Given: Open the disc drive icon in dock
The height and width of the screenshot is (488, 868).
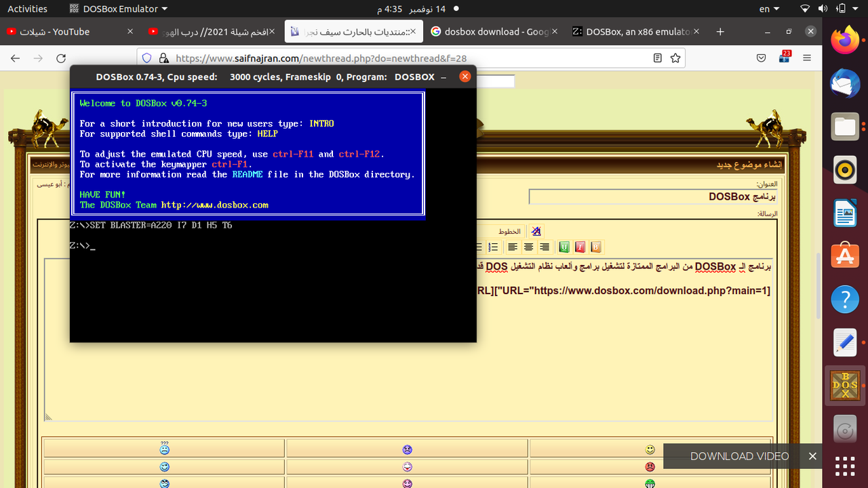Looking at the screenshot, I should point(845,430).
